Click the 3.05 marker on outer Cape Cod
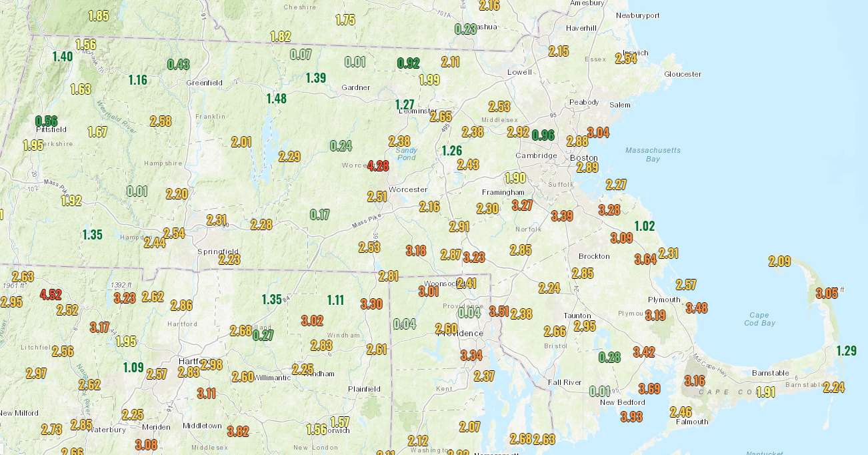This screenshot has width=868, height=455. click(827, 293)
